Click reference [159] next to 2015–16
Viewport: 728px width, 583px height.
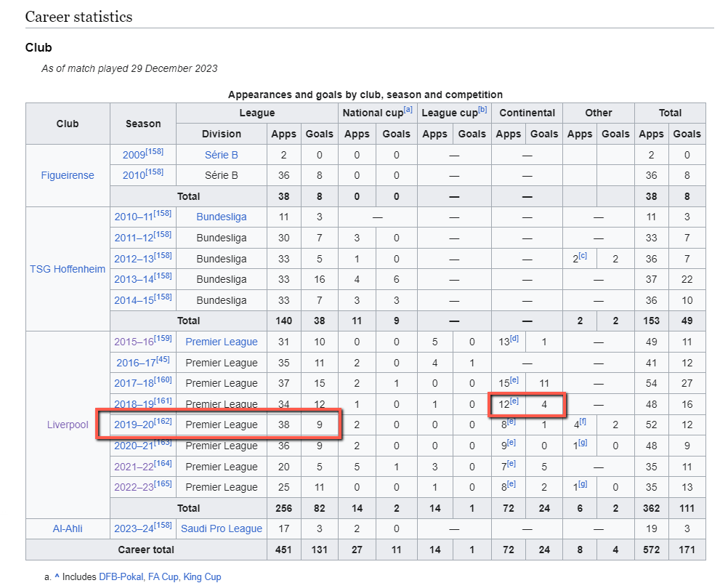point(163,339)
